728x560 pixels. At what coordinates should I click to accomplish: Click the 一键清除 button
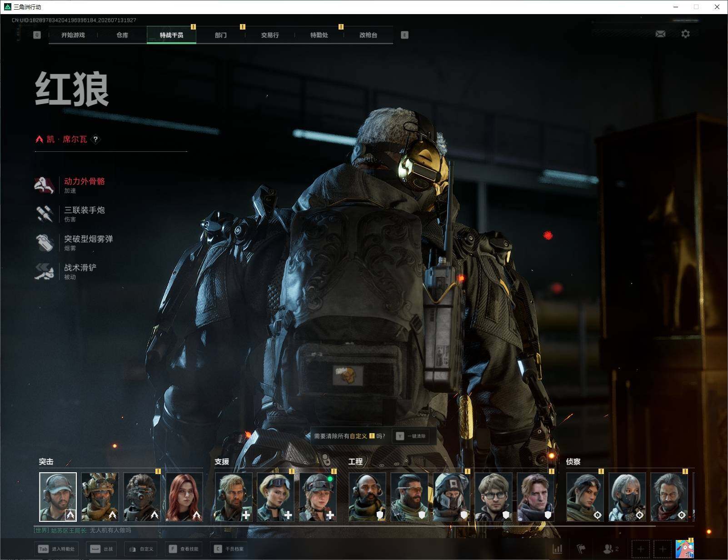(411, 436)
